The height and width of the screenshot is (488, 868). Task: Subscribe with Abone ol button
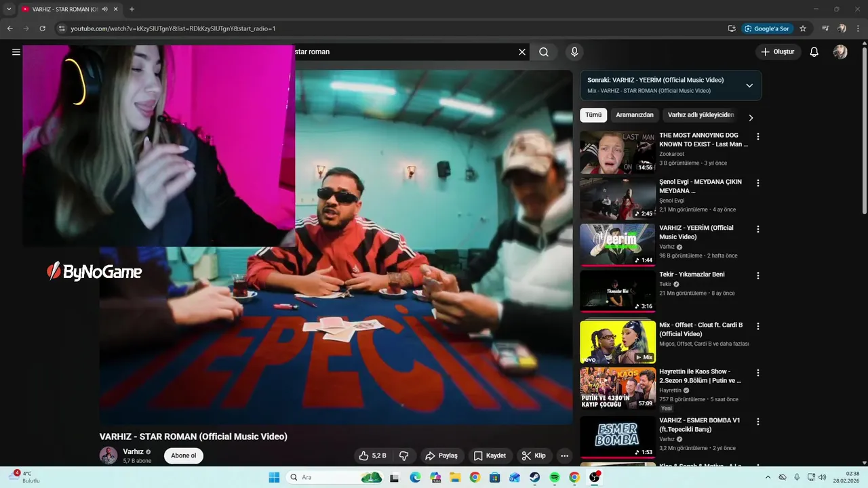tap(184, 455)
